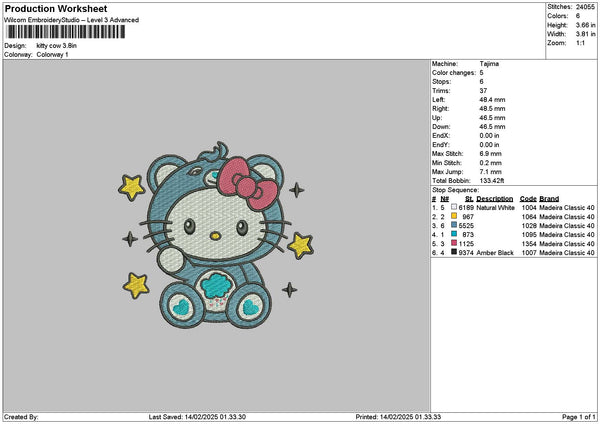The height and width of the screenshot is (424, 600).
Task: Click the stitch count 6189 in row 1
Action: 466,208
